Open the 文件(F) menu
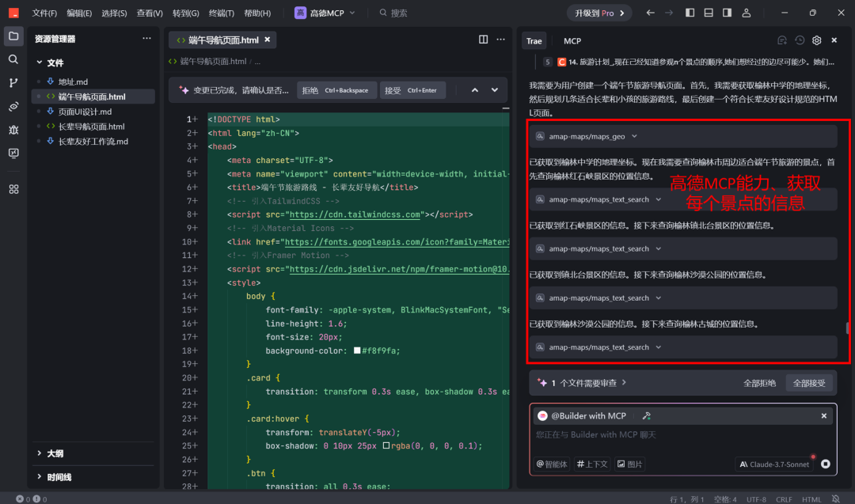Viewport: 855px width, 504px height. [44, 13]
